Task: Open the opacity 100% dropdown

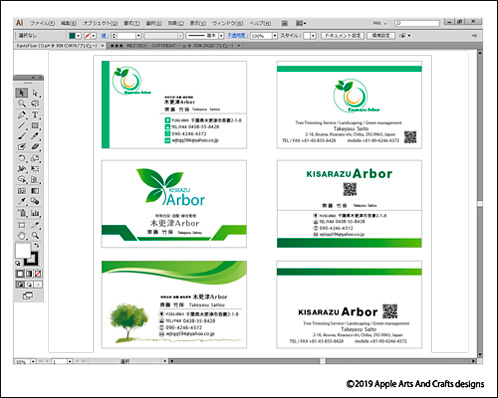Action: click(275, 35)
